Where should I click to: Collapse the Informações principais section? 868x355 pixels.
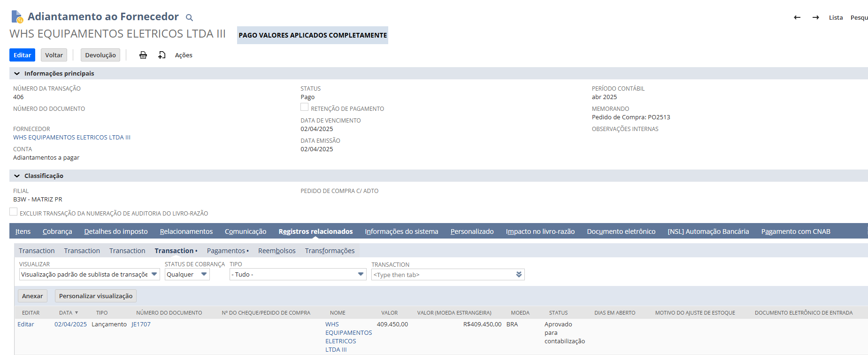pos(17,74)
